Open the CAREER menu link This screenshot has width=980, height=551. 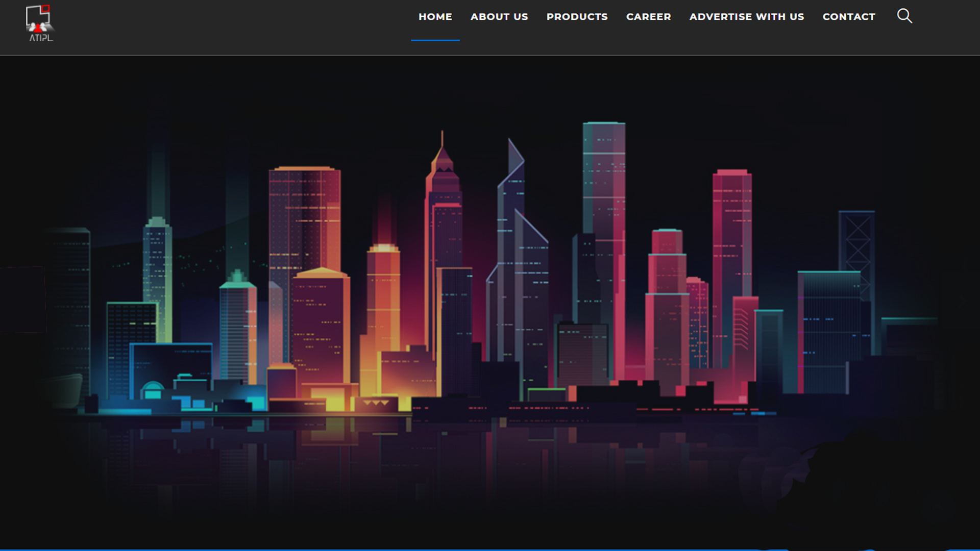(x=649, y=17)
